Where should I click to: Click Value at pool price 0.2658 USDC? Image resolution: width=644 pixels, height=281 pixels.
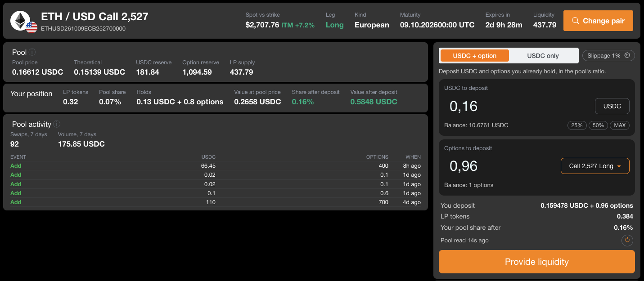pyautogui.click(x=257, y=102)
